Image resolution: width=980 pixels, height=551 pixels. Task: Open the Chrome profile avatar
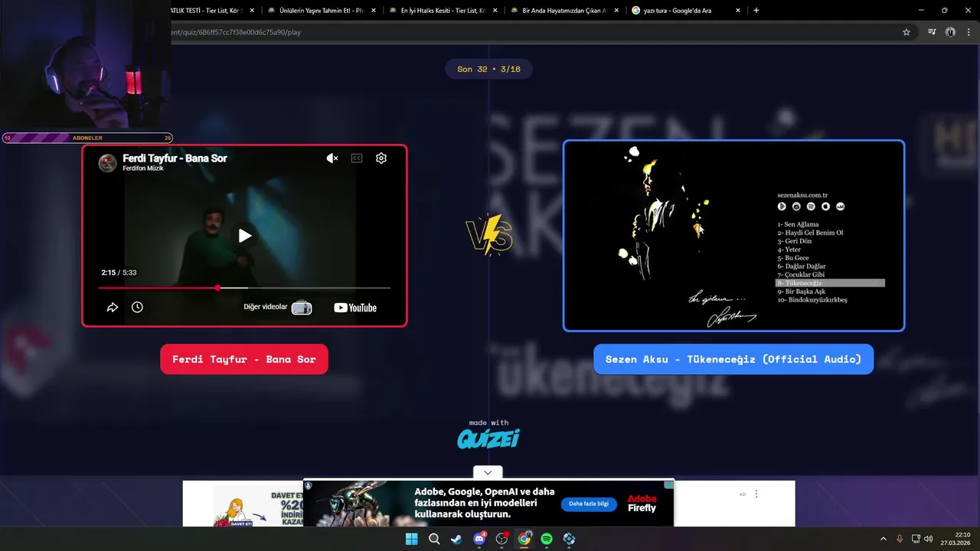(x=950, y=32)
